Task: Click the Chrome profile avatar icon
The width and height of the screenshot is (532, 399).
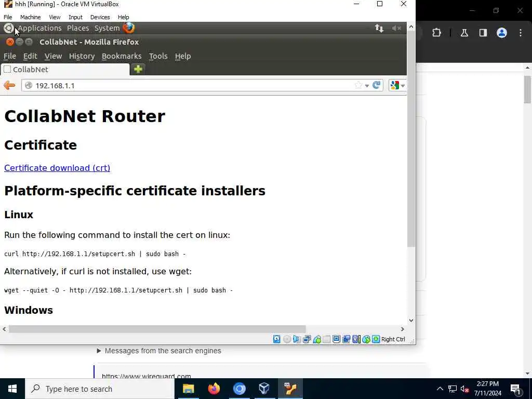Action: [x=502, y=33]
